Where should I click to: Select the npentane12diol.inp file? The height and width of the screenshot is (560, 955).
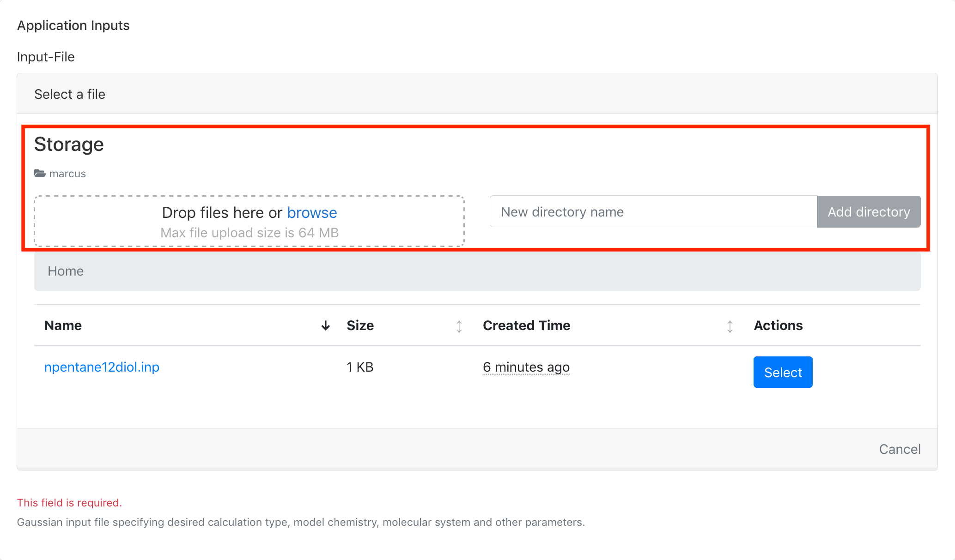(x=783, y=372)
